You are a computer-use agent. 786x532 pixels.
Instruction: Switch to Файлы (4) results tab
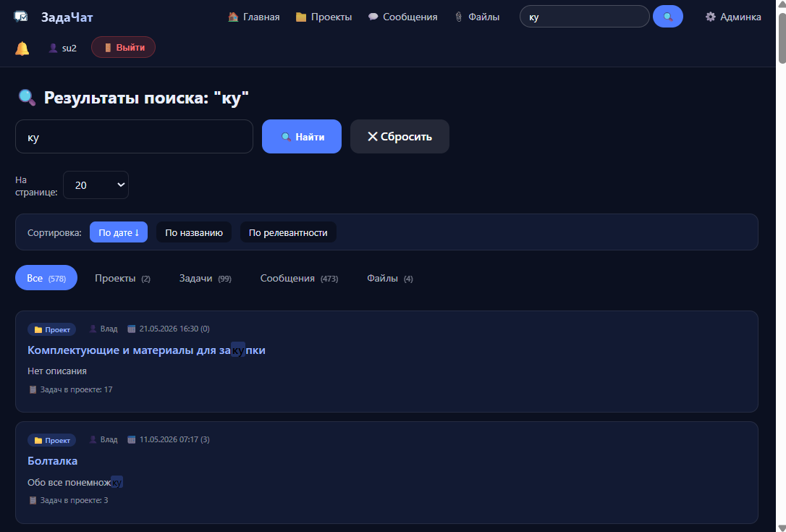click(390, 278)
